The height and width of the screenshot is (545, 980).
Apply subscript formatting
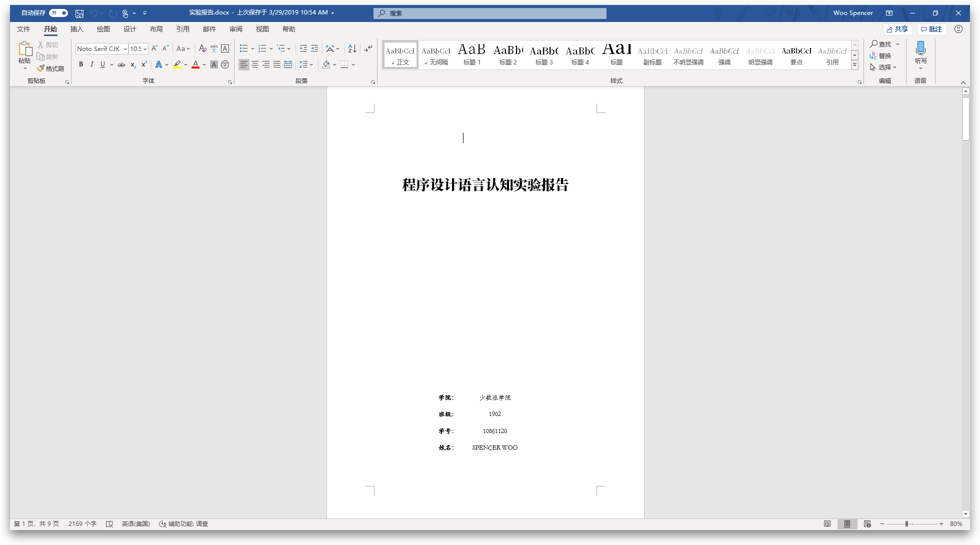[x=133, y=64]
